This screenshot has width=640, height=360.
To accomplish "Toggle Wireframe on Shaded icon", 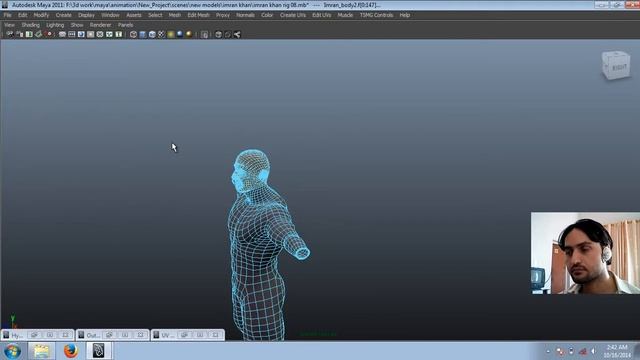I will point(152,34).
